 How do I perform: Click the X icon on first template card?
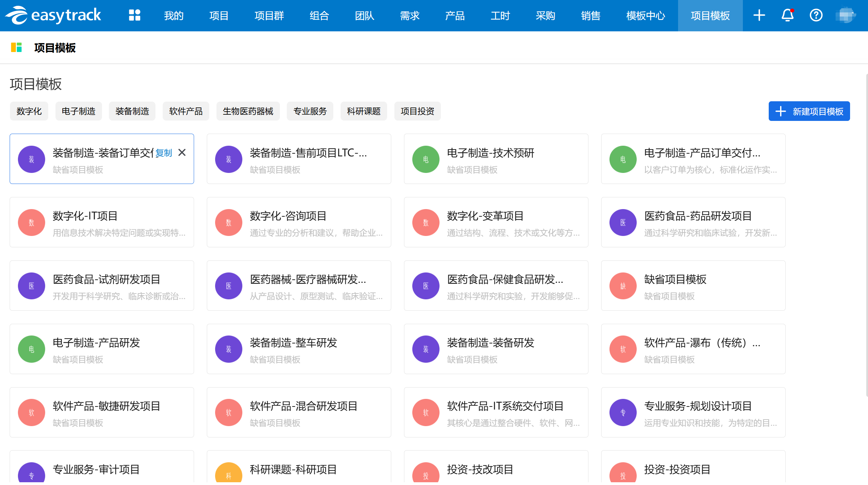coord(182,153)
